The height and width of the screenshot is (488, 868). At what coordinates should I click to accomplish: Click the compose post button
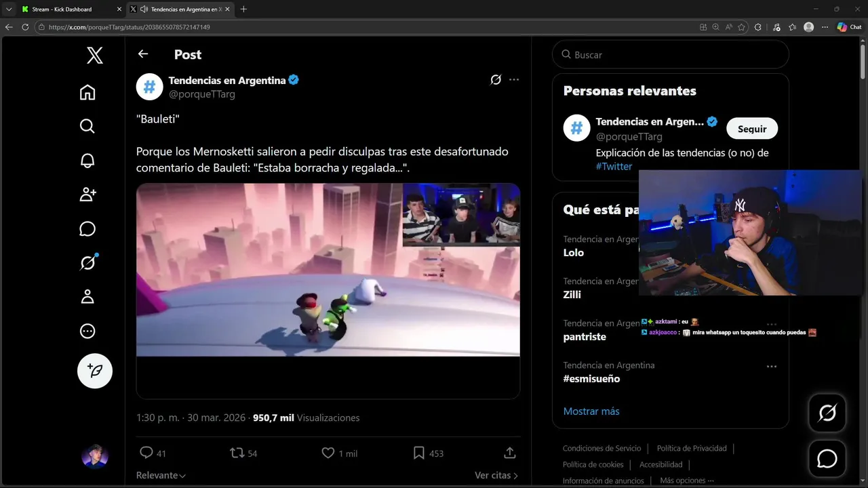(x=95, y=371)
